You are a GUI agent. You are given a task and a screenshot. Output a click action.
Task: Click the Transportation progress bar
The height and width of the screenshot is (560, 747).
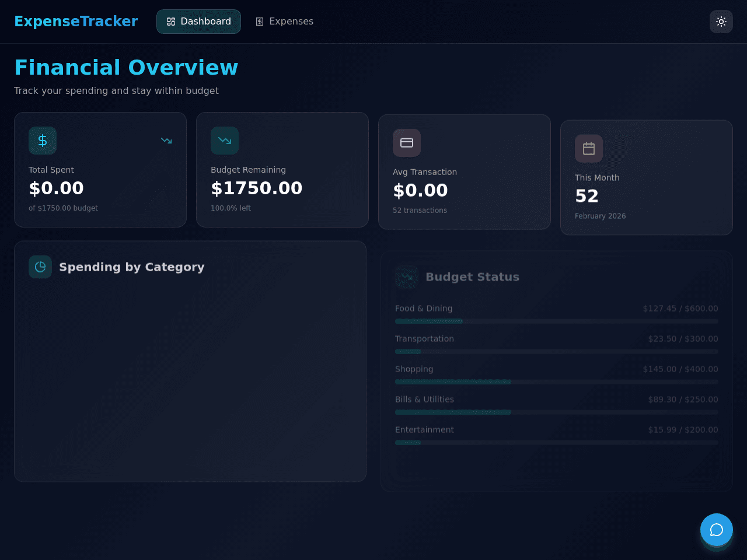click(x=557, y=352)
